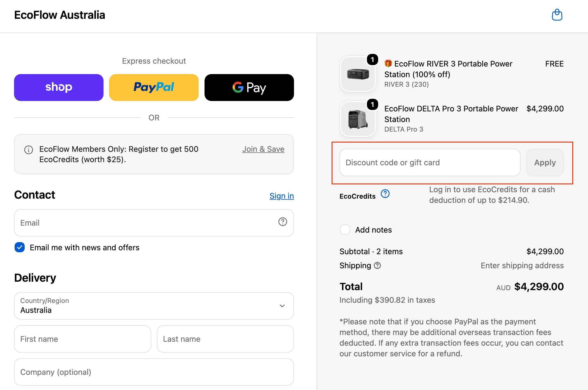Focus the Email input field

154,223
